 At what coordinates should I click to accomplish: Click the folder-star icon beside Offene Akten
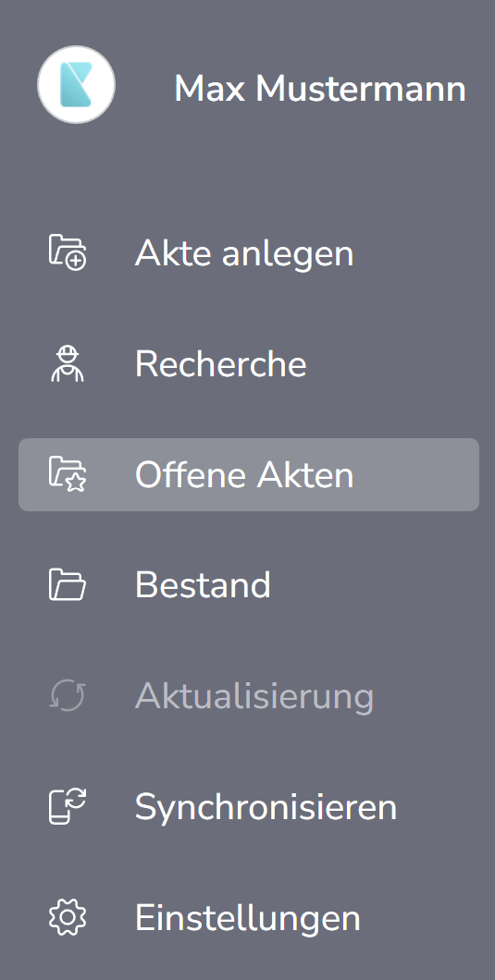tap(68, 474)
